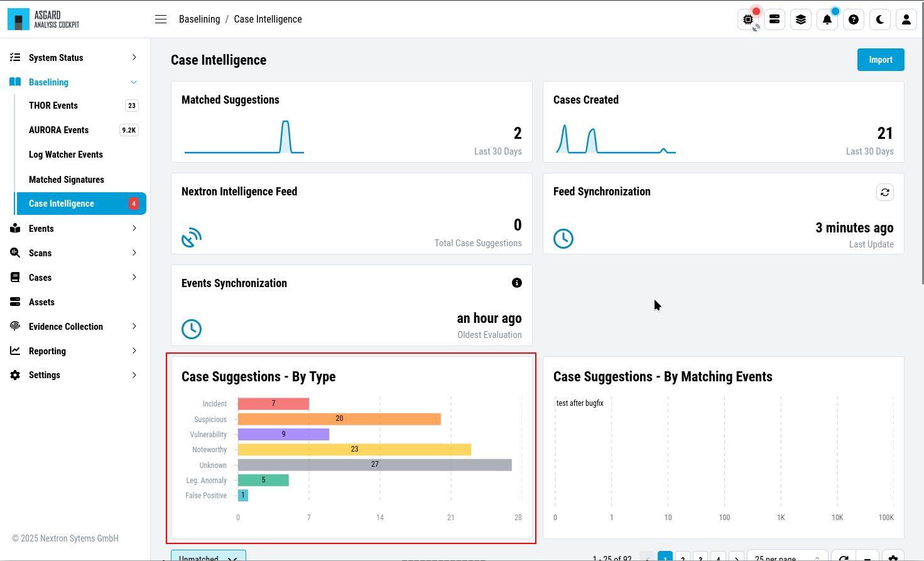Open the server stack icon in header
The width and height of the screenshot is (924, 561).
click(775, 19)
